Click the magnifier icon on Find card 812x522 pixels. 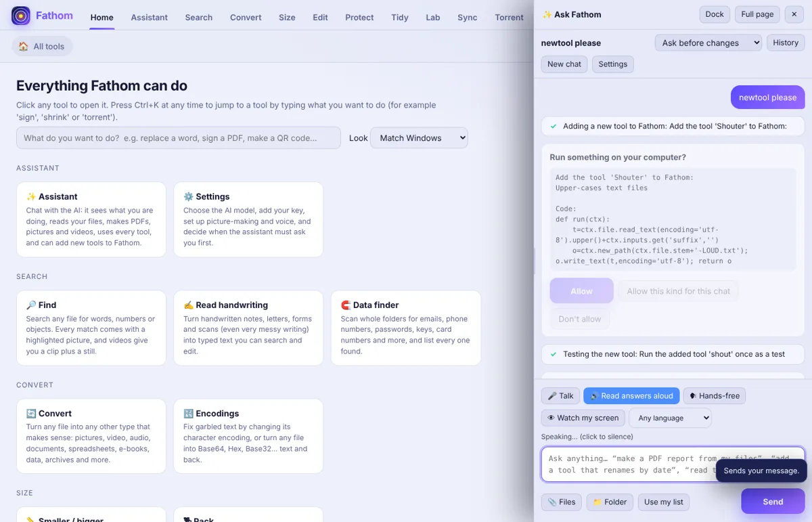[x=31, y=305]
